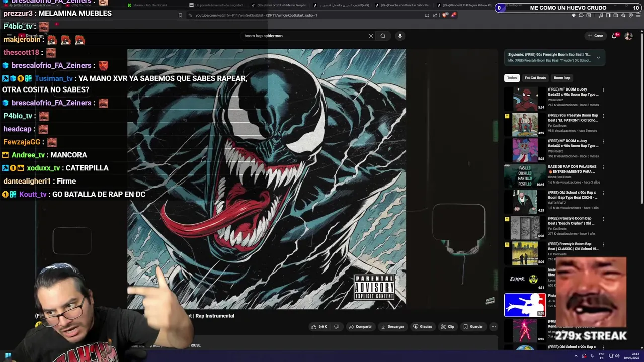
Task: Open the Spider-Man MF DOOM beat thumbnail 5:34
Action: (525, 99)
